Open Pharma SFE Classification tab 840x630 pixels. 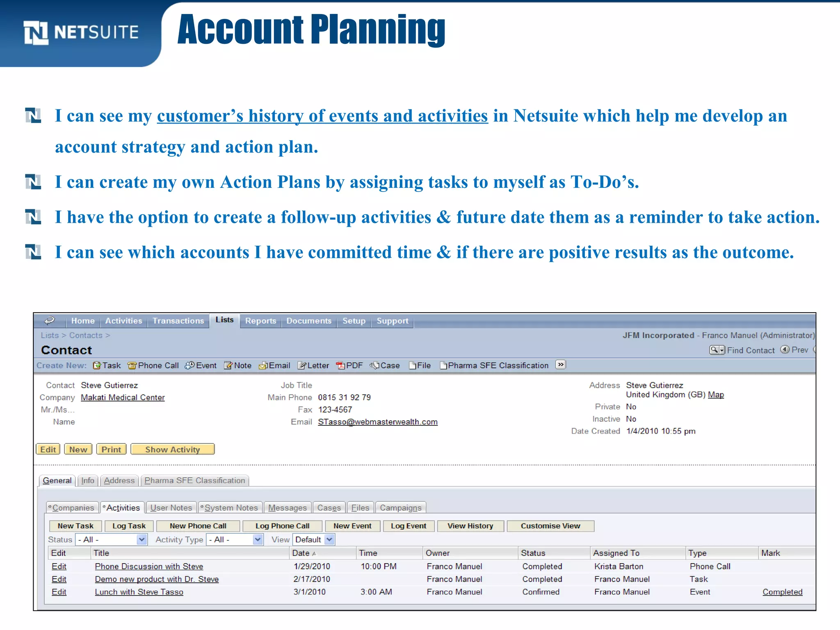pyautogui.click(x=194, y=480)
